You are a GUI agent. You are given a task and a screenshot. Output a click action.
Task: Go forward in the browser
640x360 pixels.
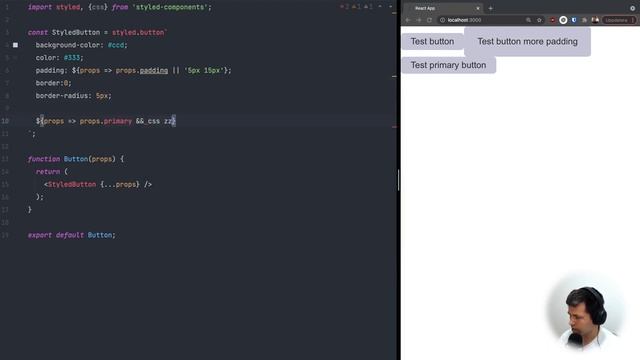click(419, 20)
